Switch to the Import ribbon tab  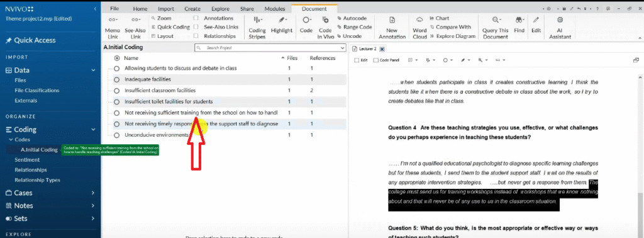(x=166, y=9)
